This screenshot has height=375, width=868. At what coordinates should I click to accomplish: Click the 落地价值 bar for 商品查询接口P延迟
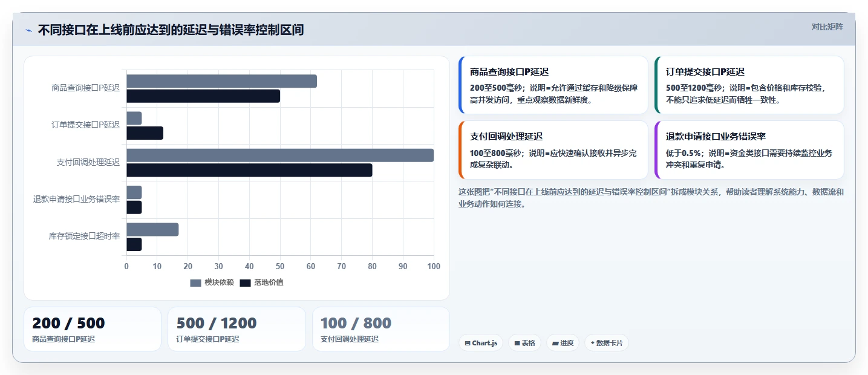[203, 96]
